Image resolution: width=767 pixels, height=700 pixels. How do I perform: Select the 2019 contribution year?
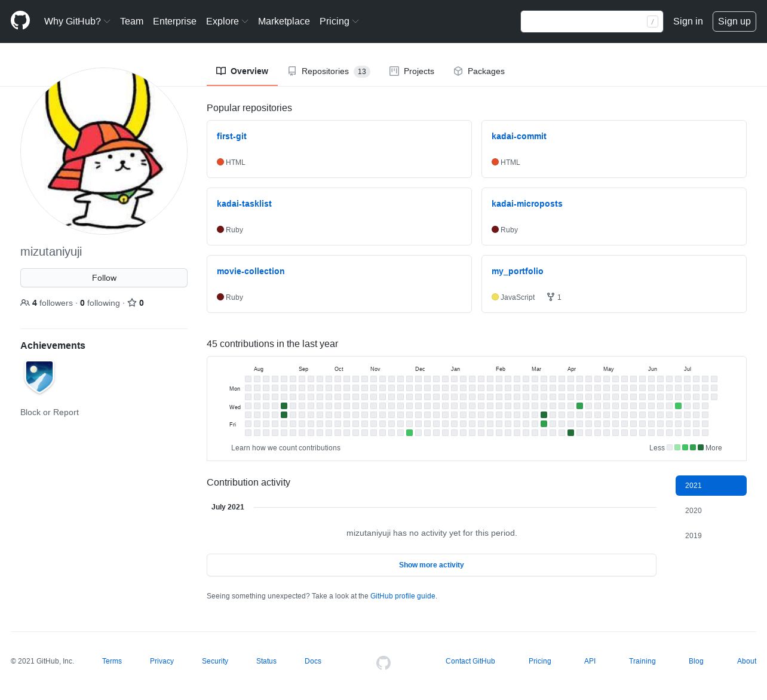(x=711, y=536)
